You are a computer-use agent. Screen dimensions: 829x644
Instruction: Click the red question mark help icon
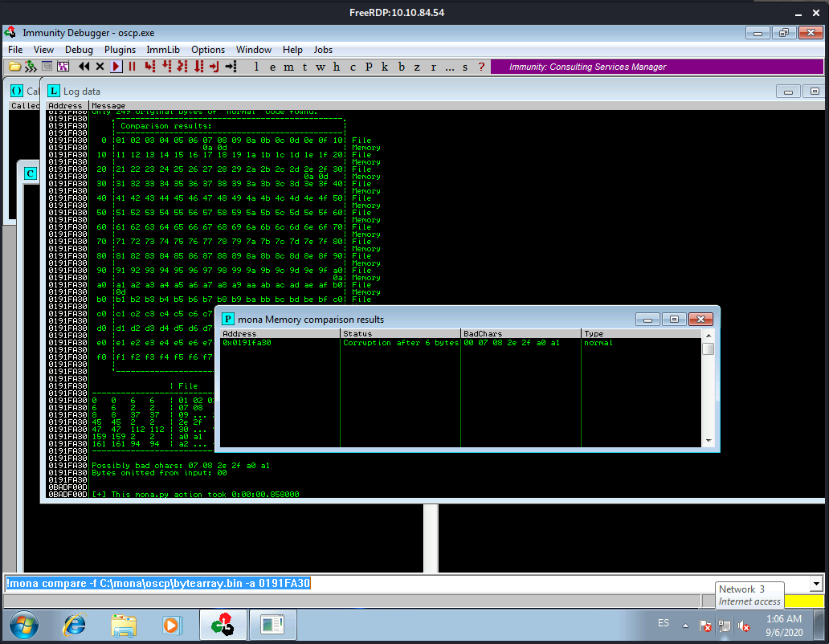(481, 67)
